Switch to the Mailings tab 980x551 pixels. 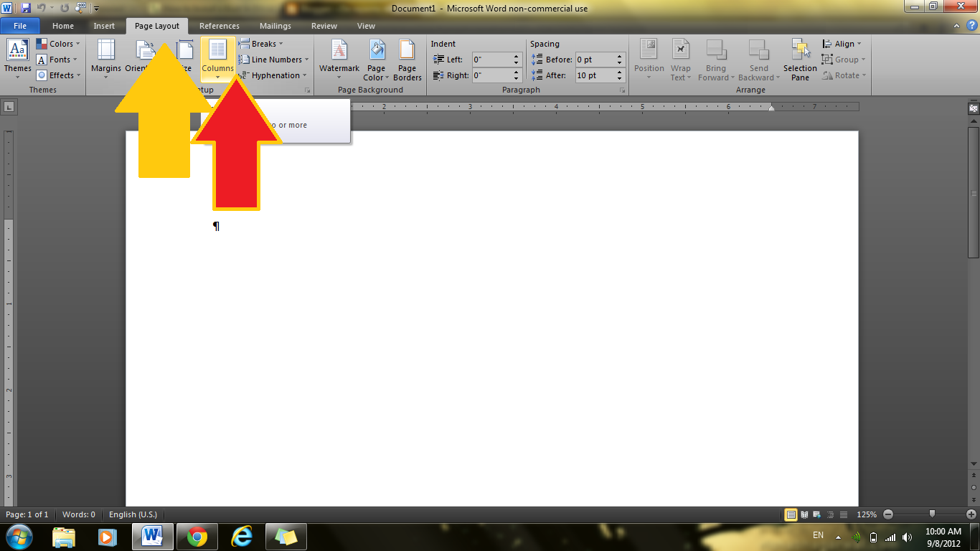[275, 26]
